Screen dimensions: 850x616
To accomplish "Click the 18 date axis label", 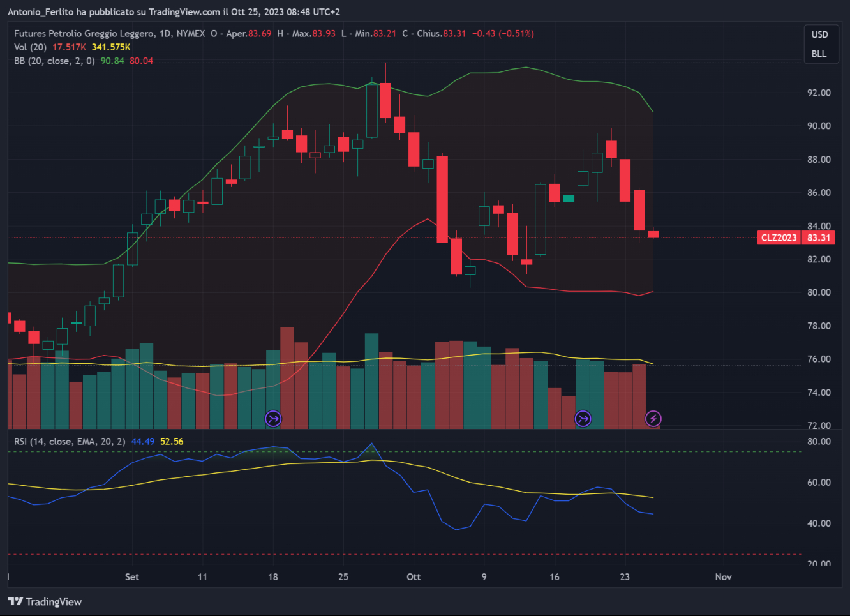I will pos(273,577).
